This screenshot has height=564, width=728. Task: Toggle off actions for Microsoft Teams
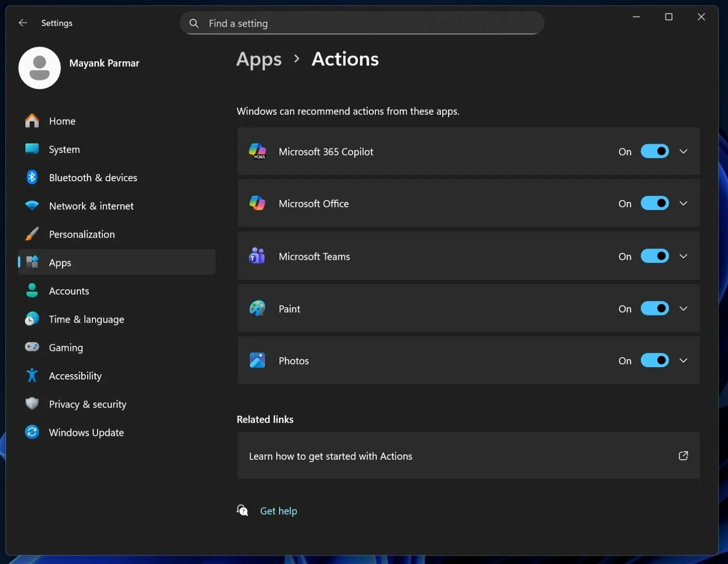coord(655,256)
